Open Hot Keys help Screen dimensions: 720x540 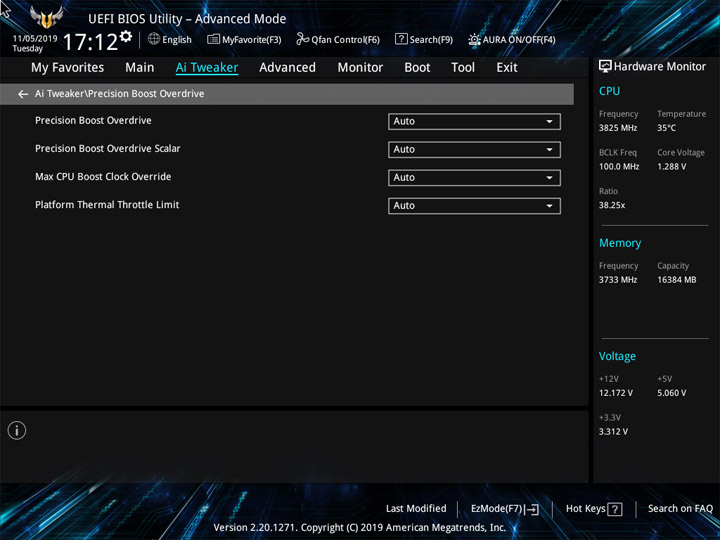tap(594, 509)
